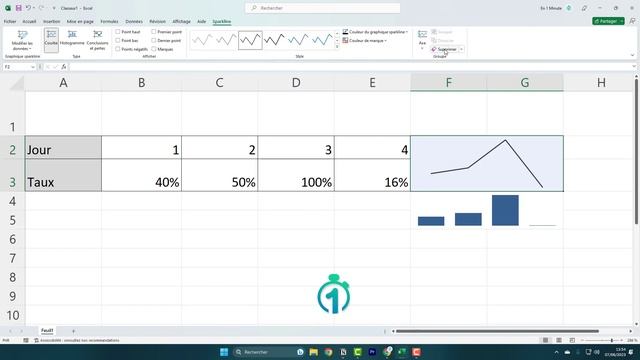Switch to Page Break preview icon

[x=572, y=340]
